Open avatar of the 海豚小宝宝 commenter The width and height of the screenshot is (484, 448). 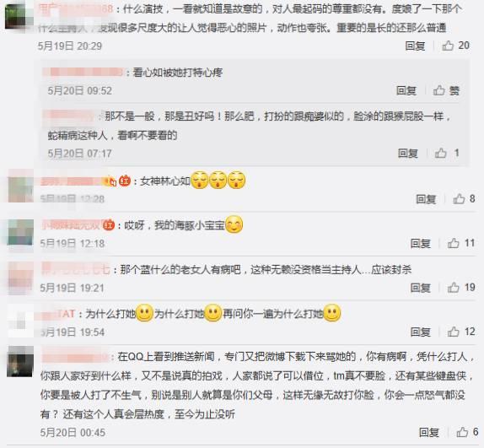(20, 233)
